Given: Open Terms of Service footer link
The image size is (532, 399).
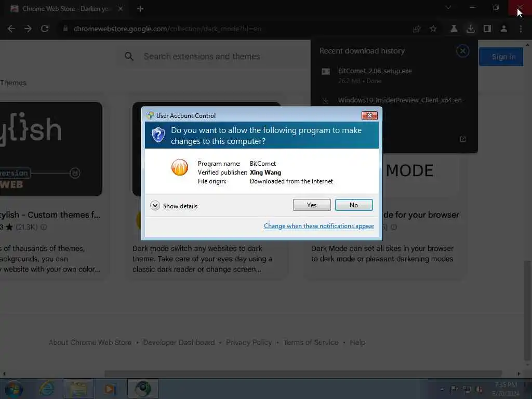Looking at the screenshot, I should point(311,342).
